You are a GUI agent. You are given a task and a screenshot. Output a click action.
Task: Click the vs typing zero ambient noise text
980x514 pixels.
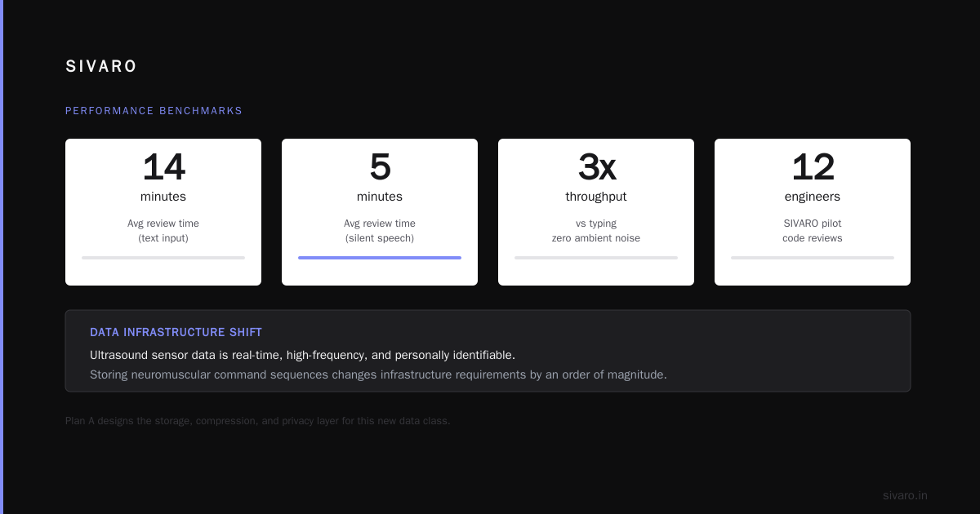[x=596, y=231]
